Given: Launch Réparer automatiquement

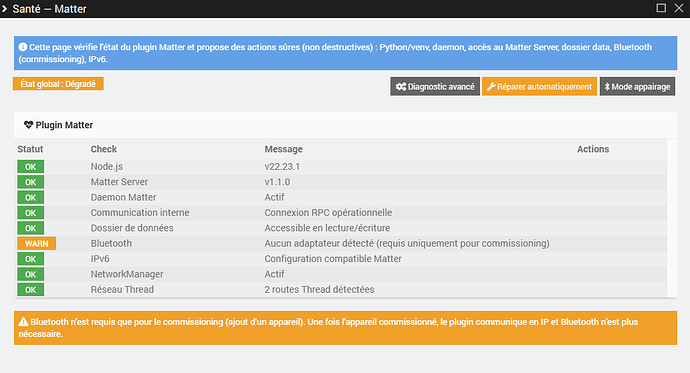Looking at the screenshot, I should [540, 87].
